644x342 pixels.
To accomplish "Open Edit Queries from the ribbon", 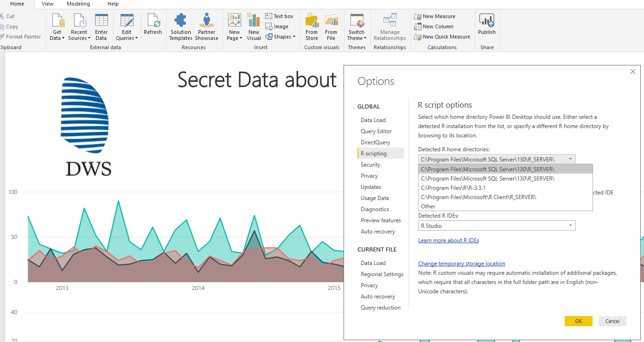I will (x=127, y=27).
